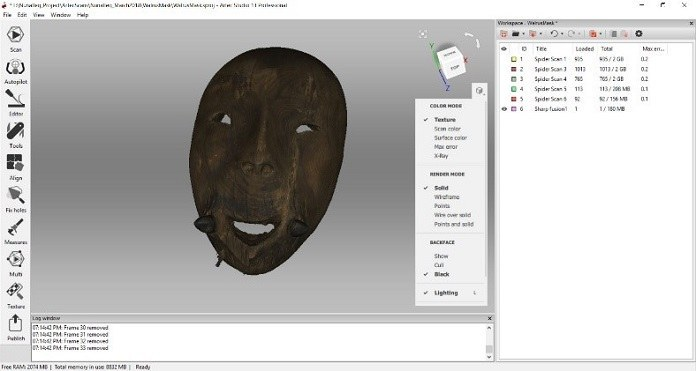Click the Redo icon in Workspace toolbar
Screen dimensions: 696x371
[571, 34]
